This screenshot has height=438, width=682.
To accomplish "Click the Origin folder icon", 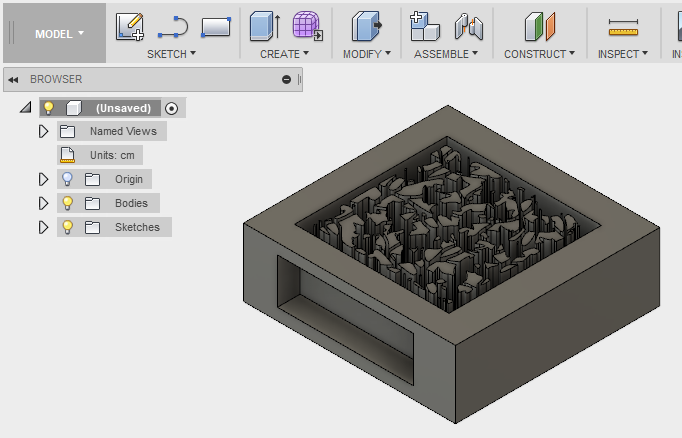I will click(92, 179).
